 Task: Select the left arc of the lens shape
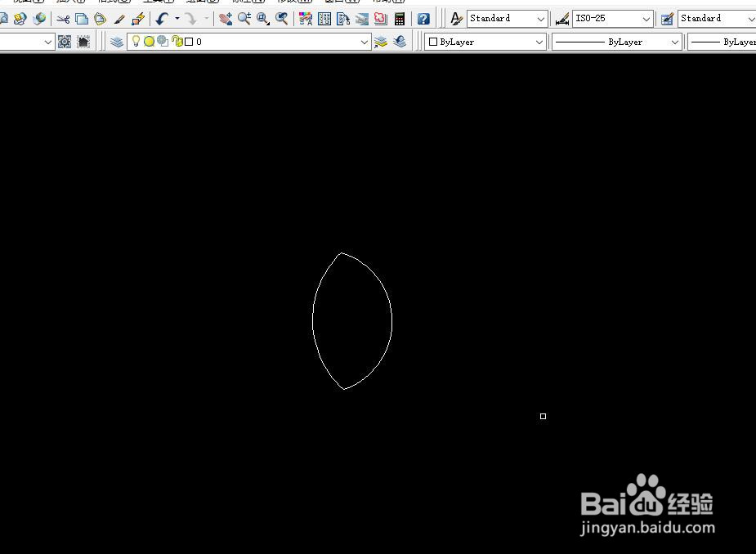[313, 320]
